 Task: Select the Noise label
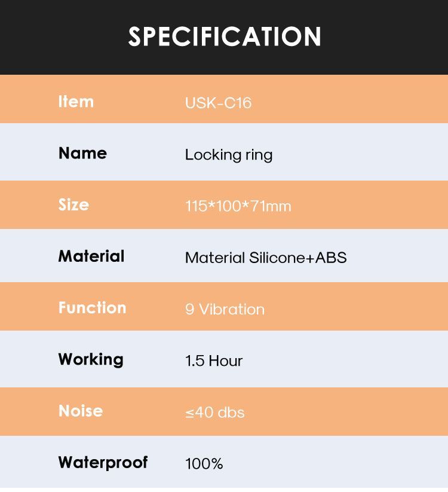81,411
